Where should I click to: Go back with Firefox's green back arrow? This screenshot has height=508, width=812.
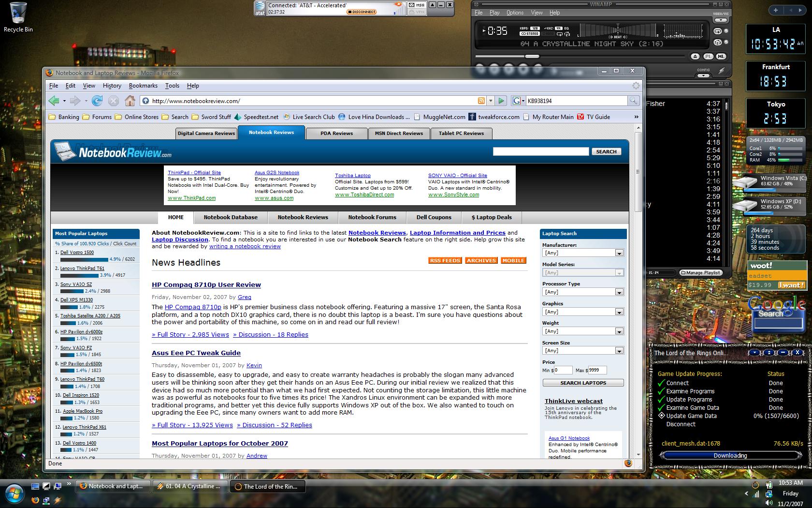tap(54, 101)
